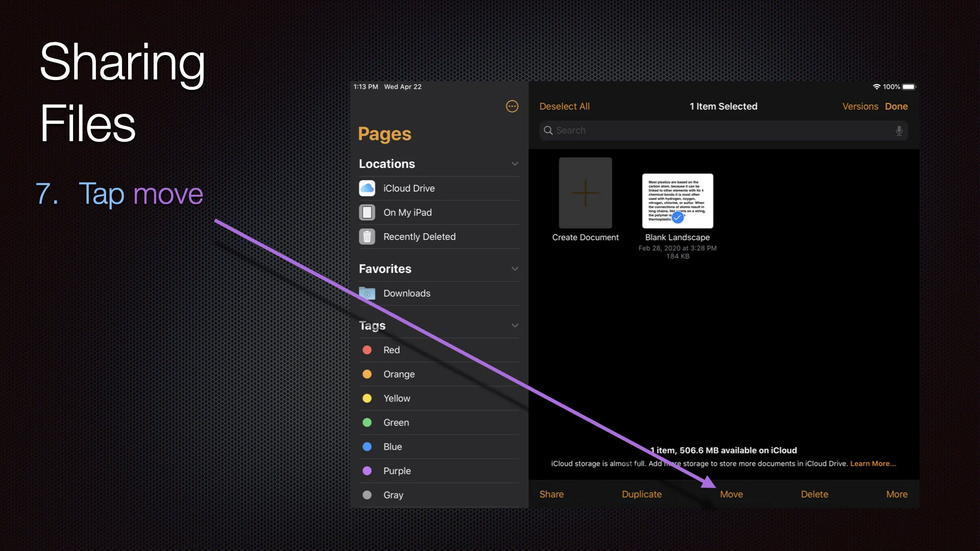Tap the search magnifier icon
The width and height of the screenshot is (980, 551).
tap(548, 131)
